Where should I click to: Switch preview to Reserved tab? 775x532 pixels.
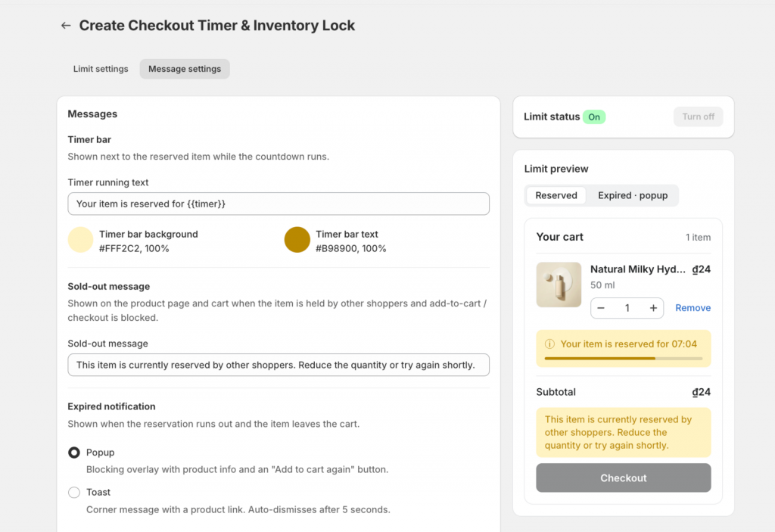pyautogui.click(x=556, y=195)
